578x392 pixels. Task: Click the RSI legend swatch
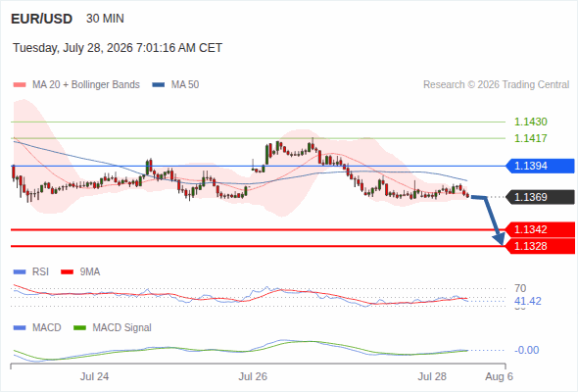pyautogui.click(x=20, y=272)
